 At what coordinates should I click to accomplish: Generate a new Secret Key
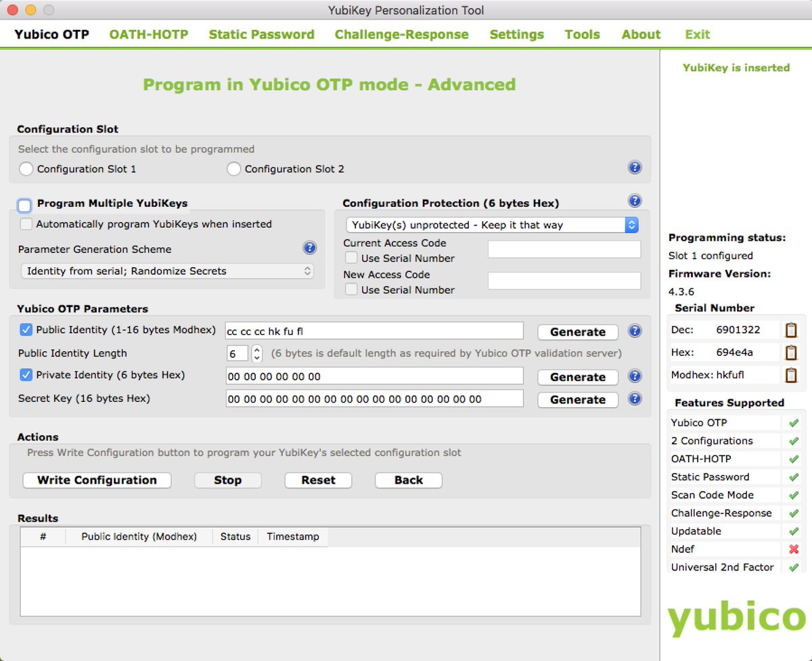578,400
